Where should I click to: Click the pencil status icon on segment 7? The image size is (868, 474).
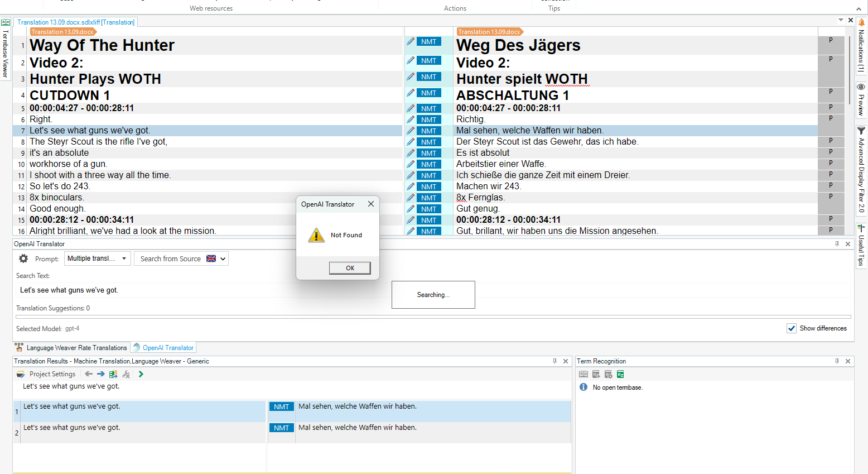(411, 131)
